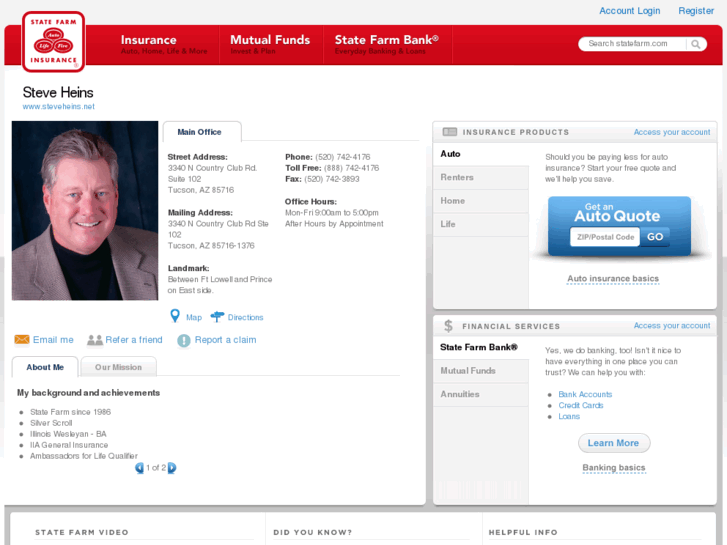Screen dimensions: 727x545
Task: Click the Learn More button
Action: [x=614, y=443]
